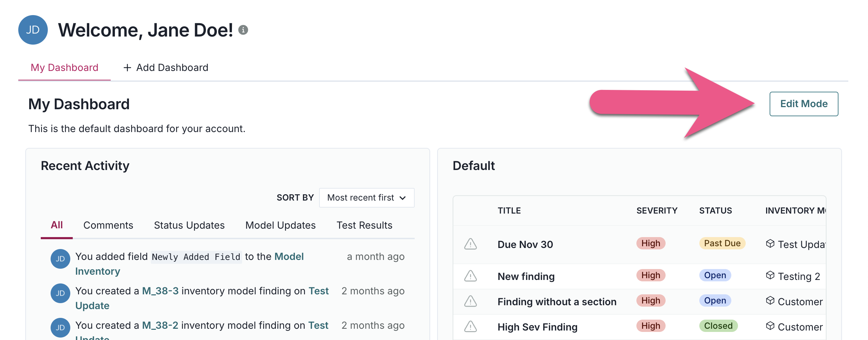
Task: View the Test Results activity tab
Action: pos(364,225)
